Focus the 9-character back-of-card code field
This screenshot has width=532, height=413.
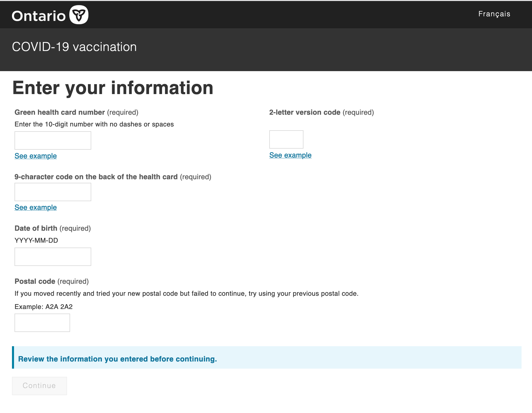click(x=53, y=192)
